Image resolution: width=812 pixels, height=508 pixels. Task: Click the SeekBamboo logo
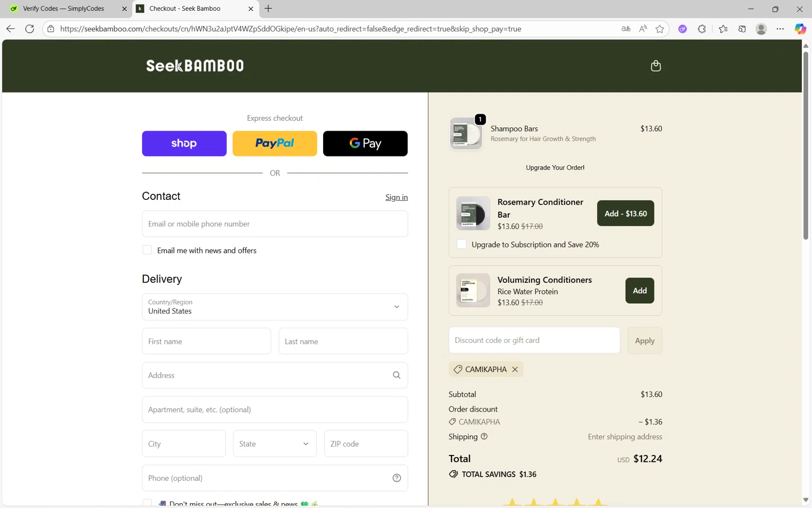click(195, 66)
